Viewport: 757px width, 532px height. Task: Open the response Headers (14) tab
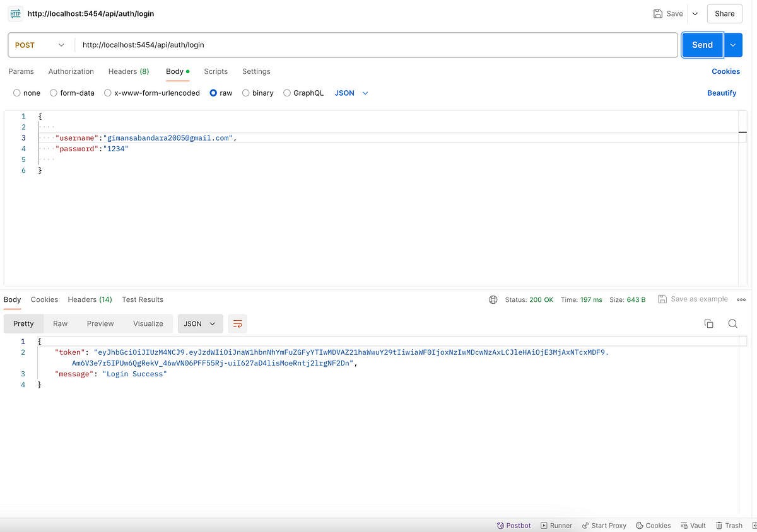click(x=90, y=299)
